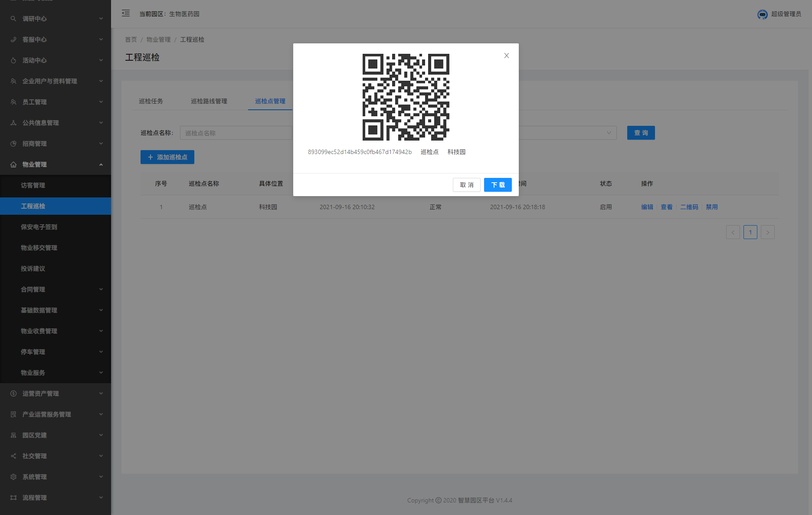
Task: Open 工程巡检 in sidebar
Action: coord(56,206)
